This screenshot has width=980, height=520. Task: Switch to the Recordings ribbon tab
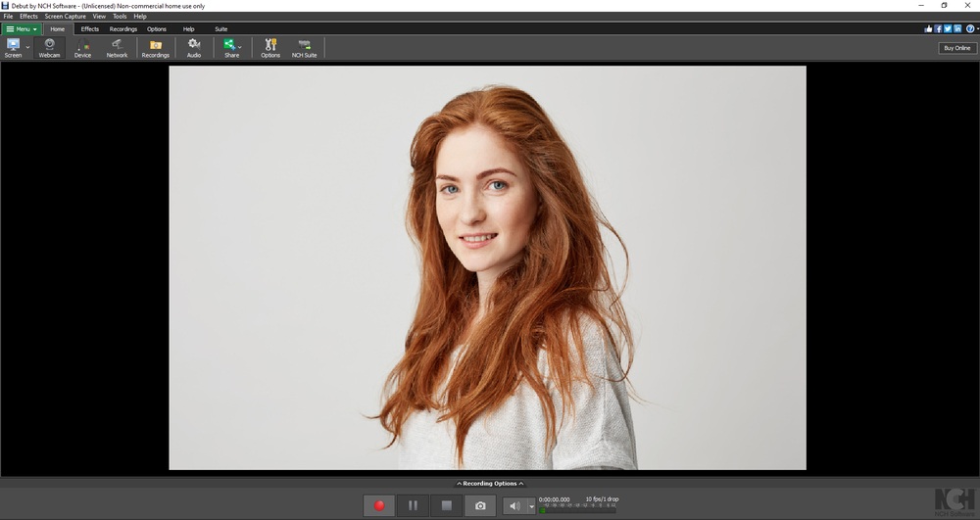(x=123, y=28)
